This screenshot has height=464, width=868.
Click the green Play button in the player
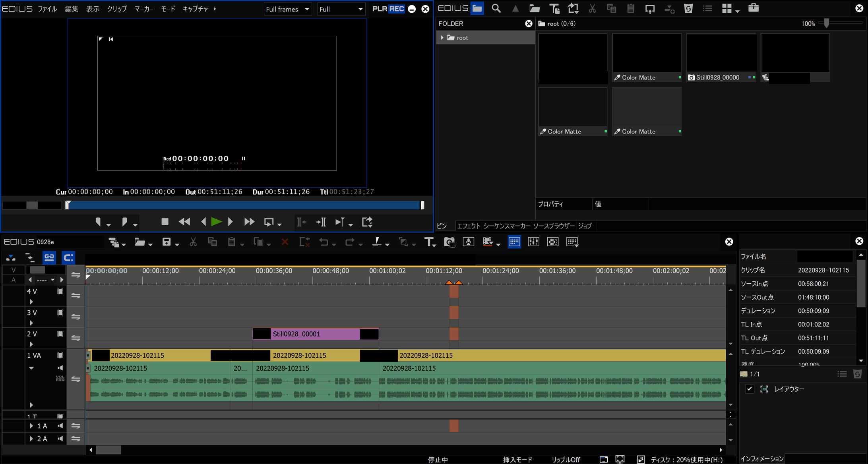[216, 222]
